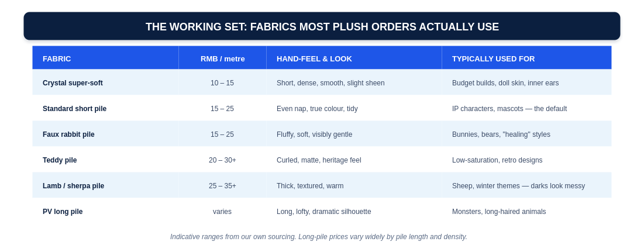
Task: Click the 25 – 35+ price cell
Action: 222,186
